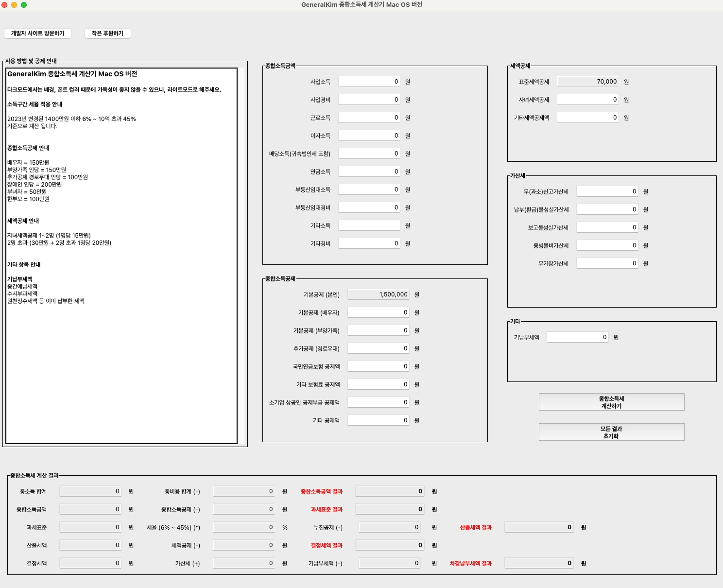
Task: Click the red 종합소득금액 결과 label
Action: coord(322,491)
